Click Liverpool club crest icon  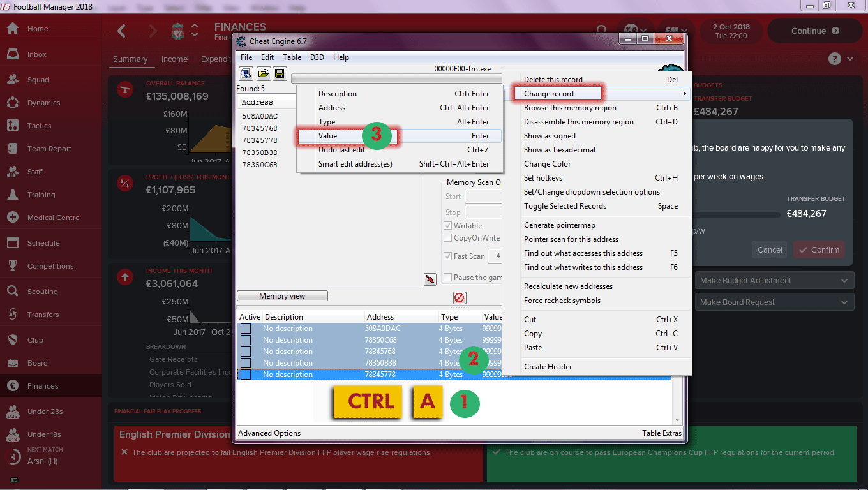tap(177, 31)
